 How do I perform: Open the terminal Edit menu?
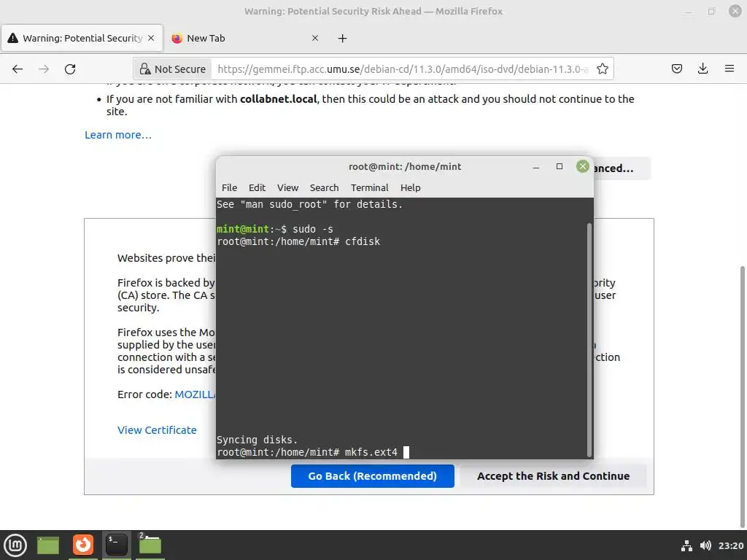click(257, 187)
